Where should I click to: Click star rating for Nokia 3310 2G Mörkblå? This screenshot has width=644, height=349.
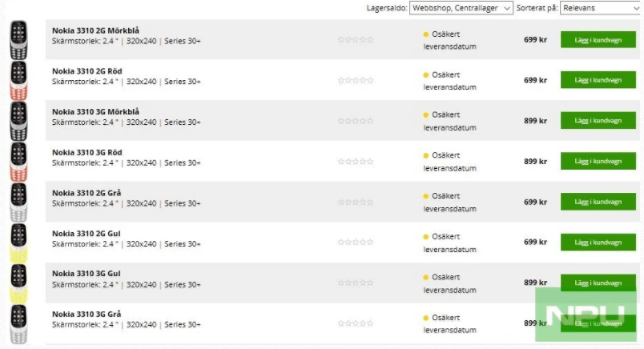coord(356,40)
